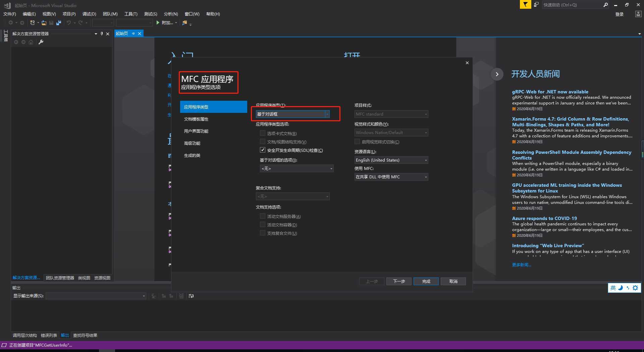Open the 帮助(H) menu

(213, 14)
